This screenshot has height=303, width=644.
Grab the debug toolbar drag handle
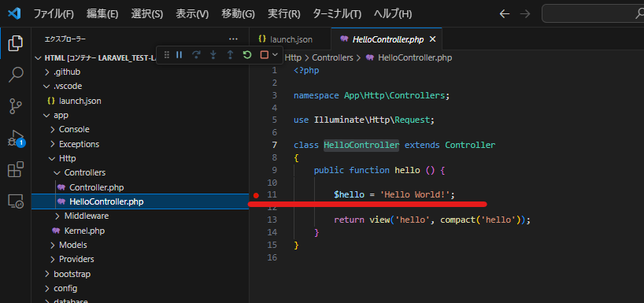point(166,54)
